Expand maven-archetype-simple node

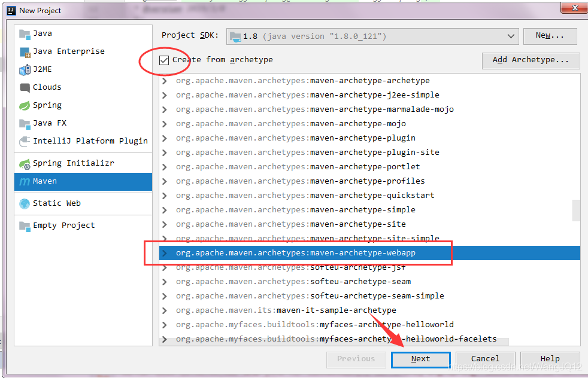pyautogui.click(x=164, y=210)
